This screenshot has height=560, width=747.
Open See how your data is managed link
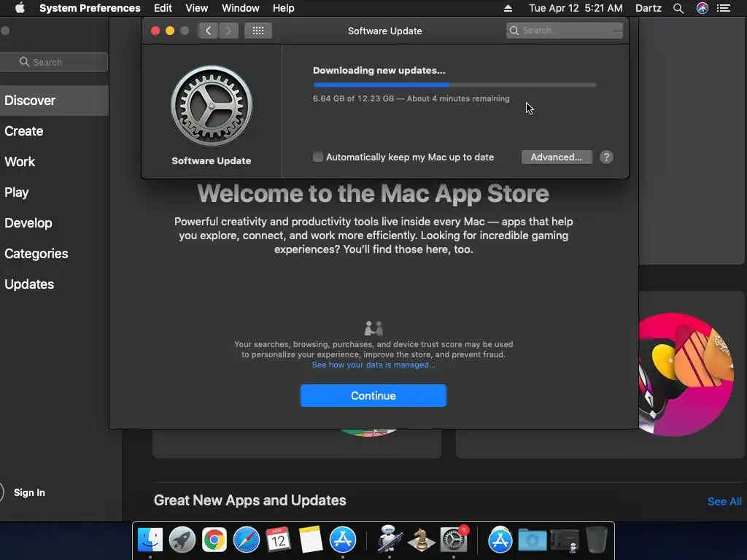[373, 365]
